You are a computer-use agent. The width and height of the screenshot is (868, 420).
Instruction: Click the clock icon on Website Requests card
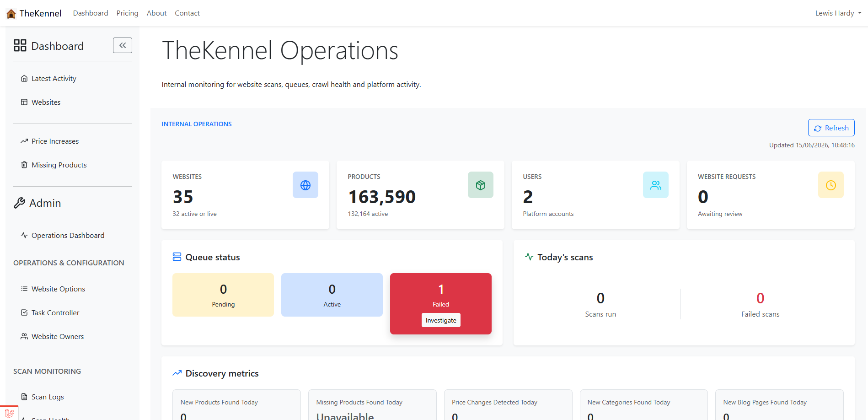click(831, 185)
